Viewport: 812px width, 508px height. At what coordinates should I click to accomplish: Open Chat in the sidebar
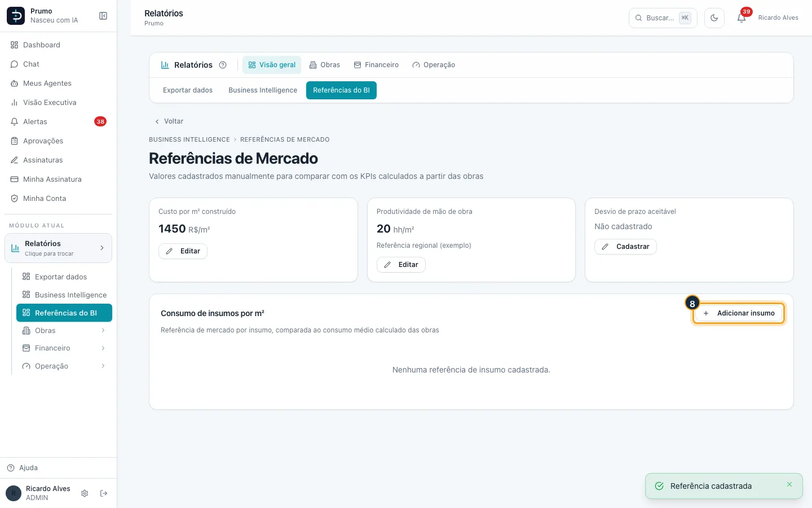(59, 64)
